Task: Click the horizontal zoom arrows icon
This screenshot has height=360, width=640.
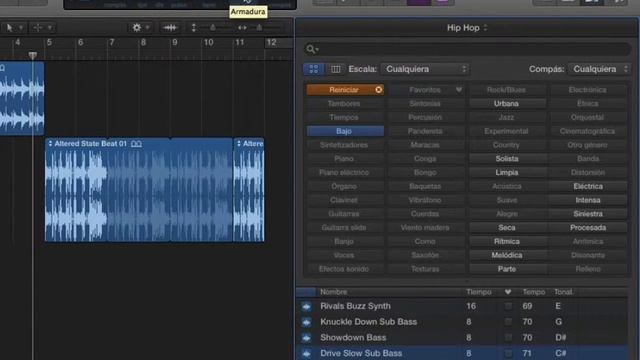Action: point(242,28)
